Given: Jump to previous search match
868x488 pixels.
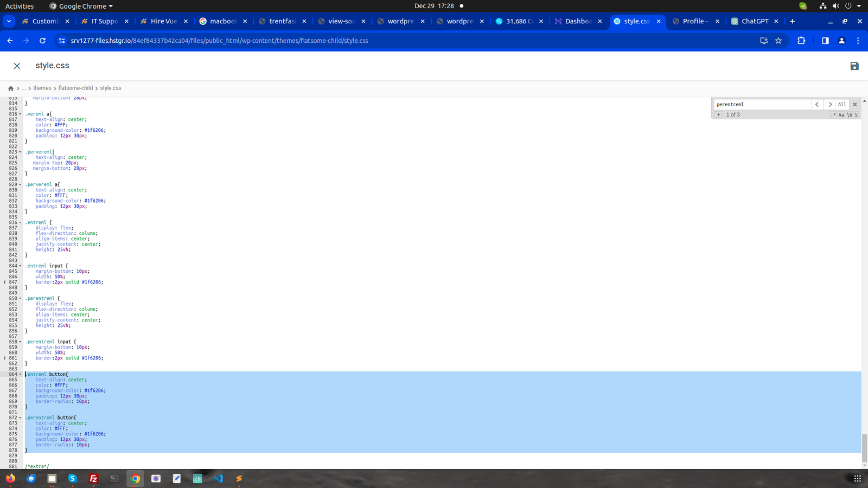Looking at the screenshot, I should pyautogui.click(x=817, y=105).
